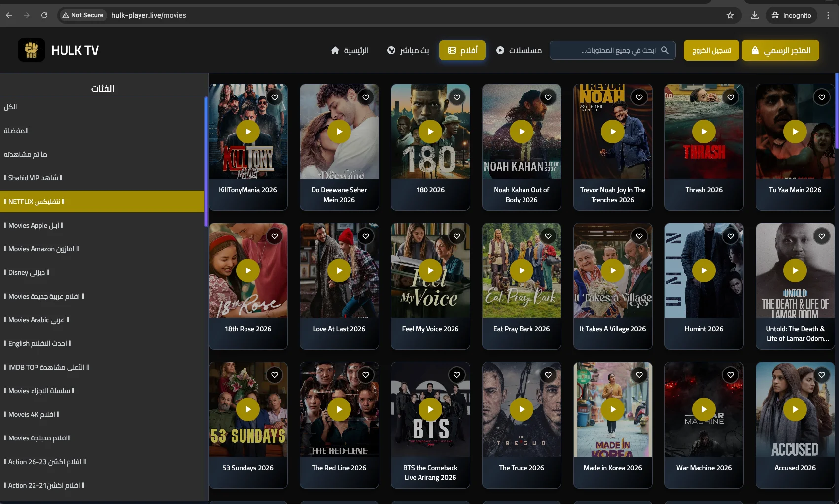839x504 pixels.
Task: Play Made in Korea 2026
Action: point(613,409)
